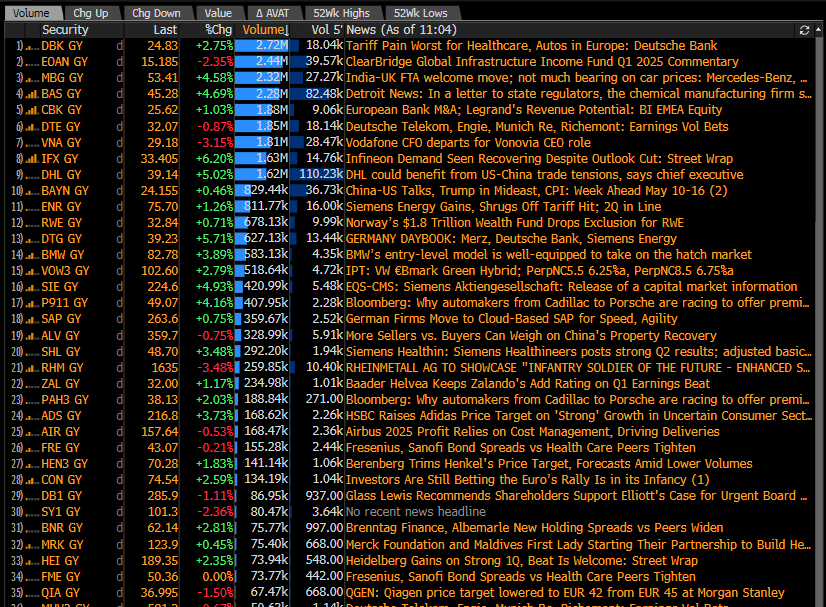Open mini chart icon for IFX GY

pyautogui.click(x=32, y=159)
